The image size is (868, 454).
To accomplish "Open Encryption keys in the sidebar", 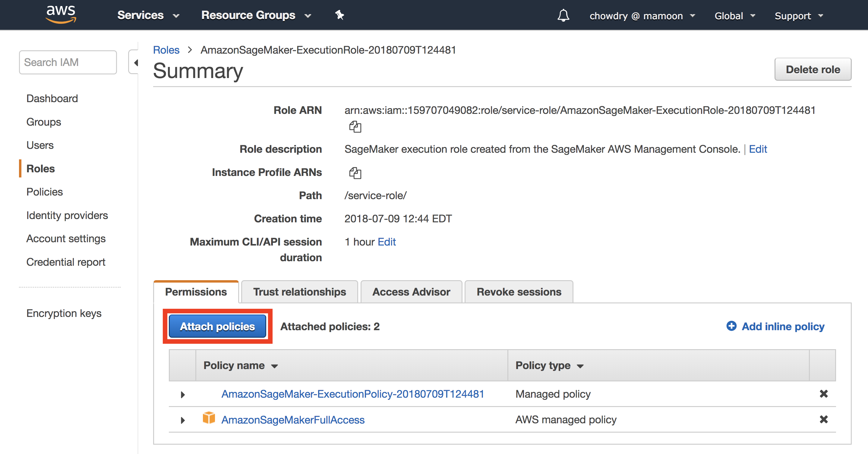I will 64,313.
